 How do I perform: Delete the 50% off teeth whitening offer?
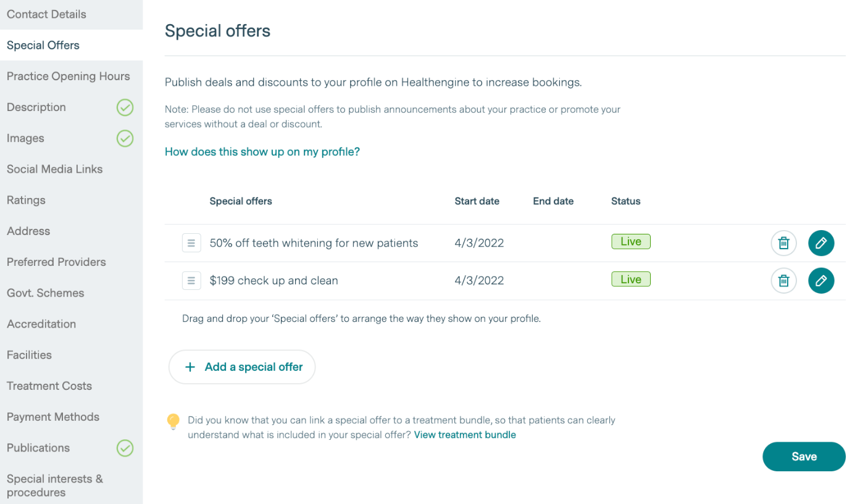tap(783, 243)
